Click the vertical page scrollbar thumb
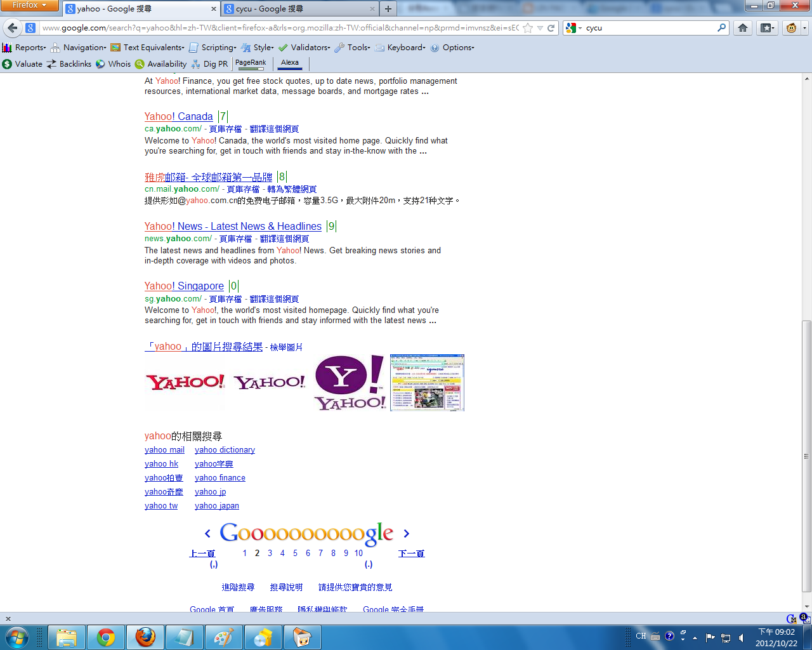Screen dimensions: 812x650 tap(806, 456)
